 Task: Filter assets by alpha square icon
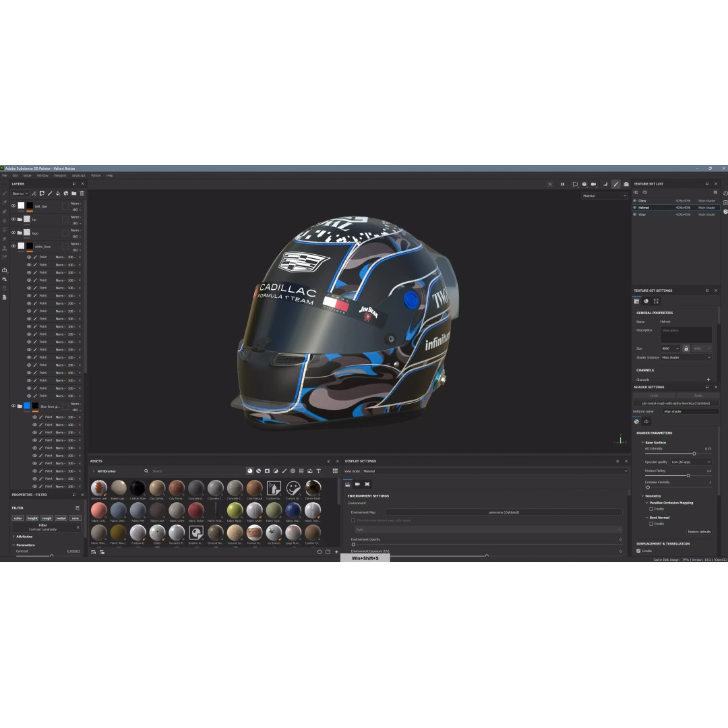(x=267, y=471)
